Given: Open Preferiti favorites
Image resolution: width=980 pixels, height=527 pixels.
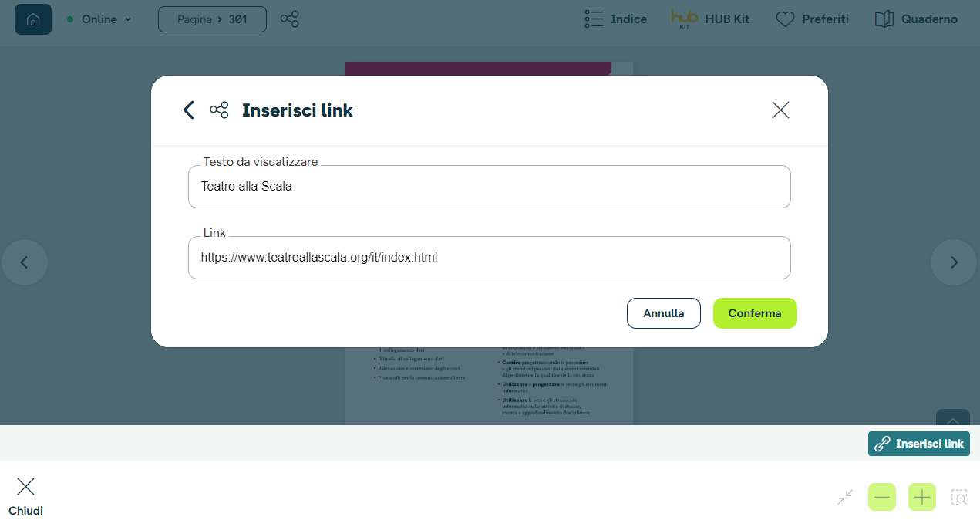Looking at the screenshot, I should pos(812,19).
